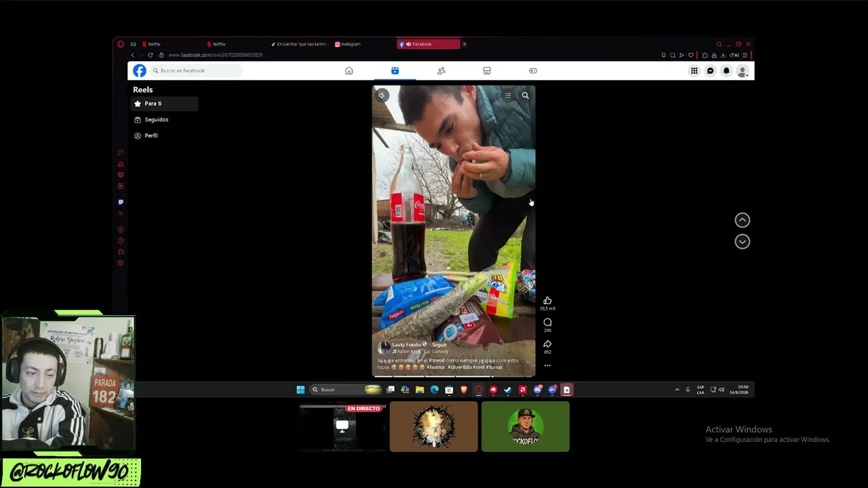Viewport: 868px width, 488px height.
Task: Open a new browser tab
Action: tap(465, 44)
